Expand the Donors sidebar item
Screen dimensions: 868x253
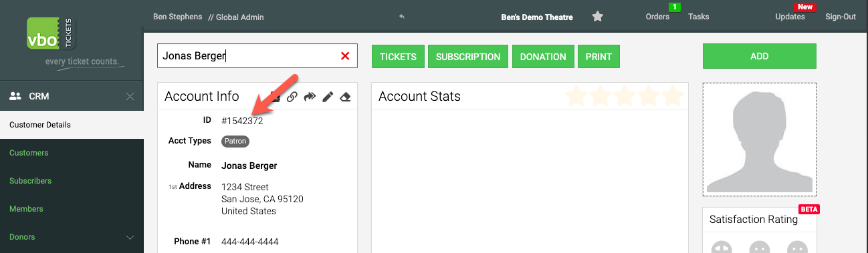tap(130, 237)
